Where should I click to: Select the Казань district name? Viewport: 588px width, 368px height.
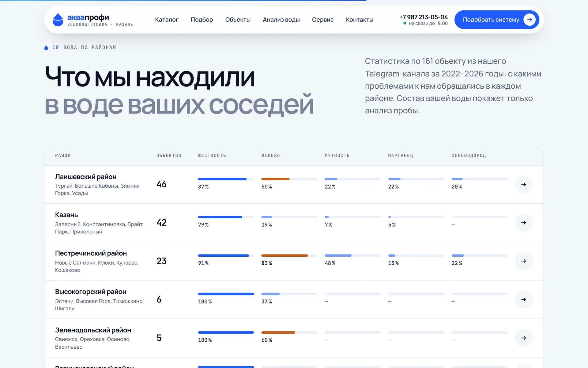click(x=66, y=215)
